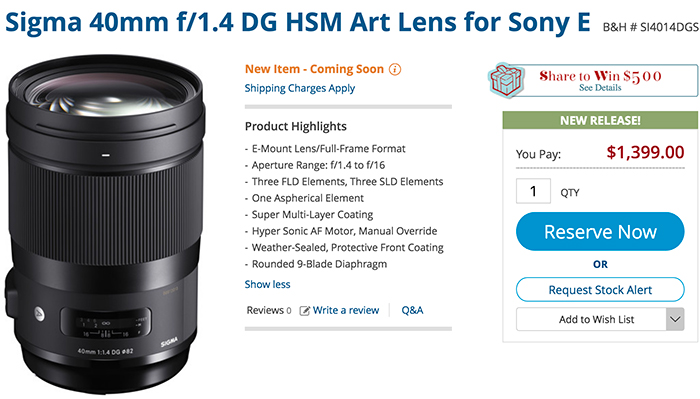Viewport: 700px width, 399px height.
Task: Open the Write a review link
Action: pos(346,310)
